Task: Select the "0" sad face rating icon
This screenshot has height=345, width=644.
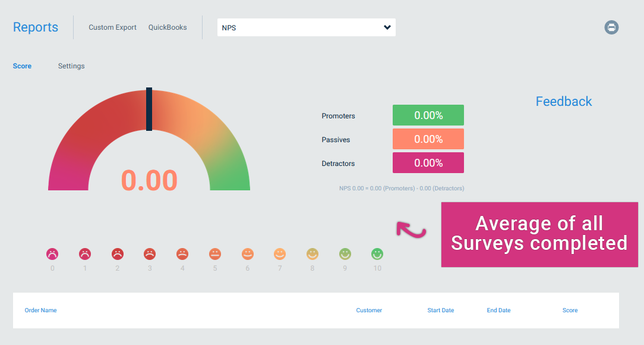Action: (52, 253)
